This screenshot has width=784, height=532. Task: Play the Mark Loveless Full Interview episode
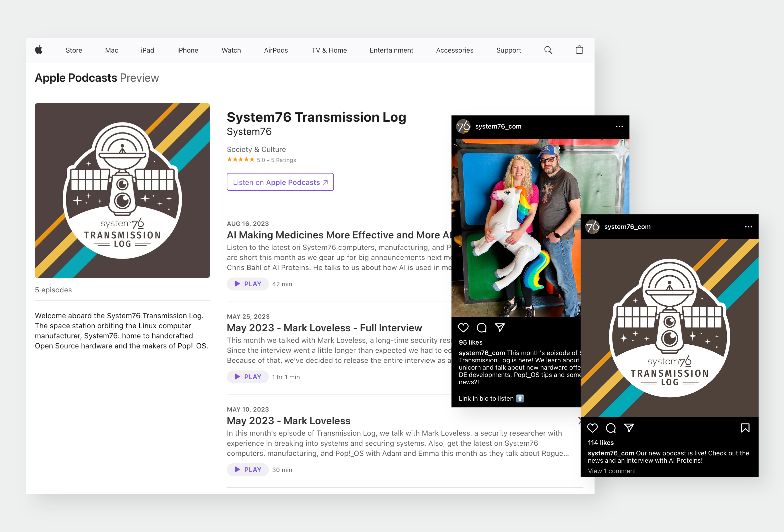pyautogui.click(x=248, y=377)
